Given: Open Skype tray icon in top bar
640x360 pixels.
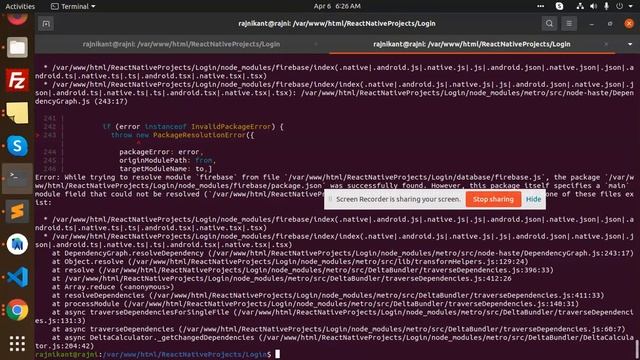Looking at the screenshot, I should [560, 6].
